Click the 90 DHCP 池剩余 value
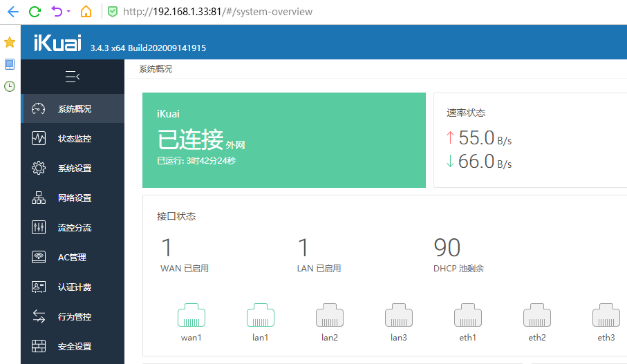The width and height of the screenshot is (627, 364). 458,255
